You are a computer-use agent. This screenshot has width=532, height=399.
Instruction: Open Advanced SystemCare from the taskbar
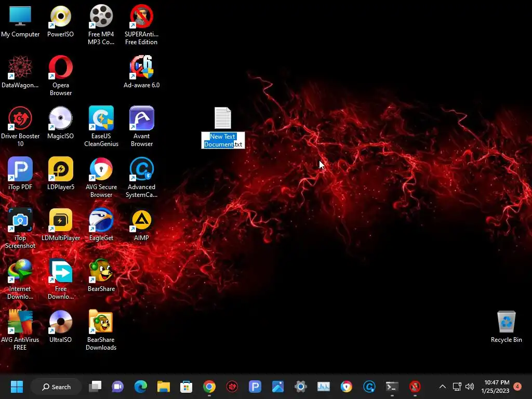tap(369, 387)
